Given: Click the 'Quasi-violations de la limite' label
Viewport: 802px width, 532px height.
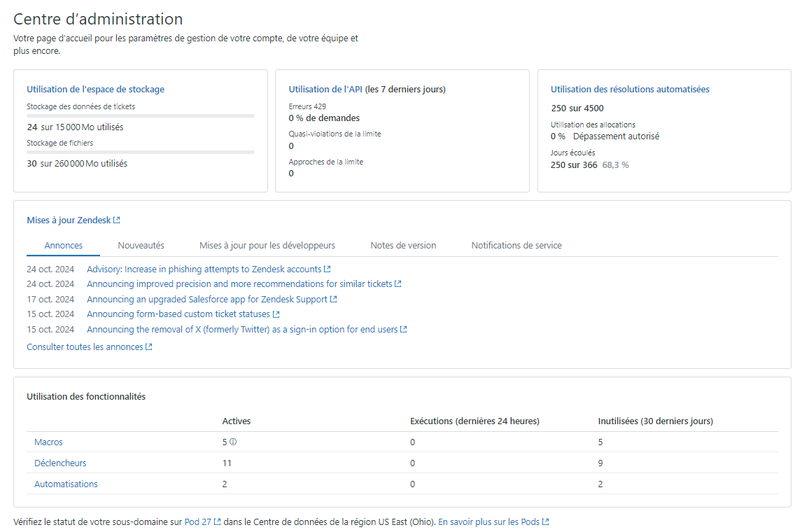Looking at the screenshot, I should click(335, 134).
